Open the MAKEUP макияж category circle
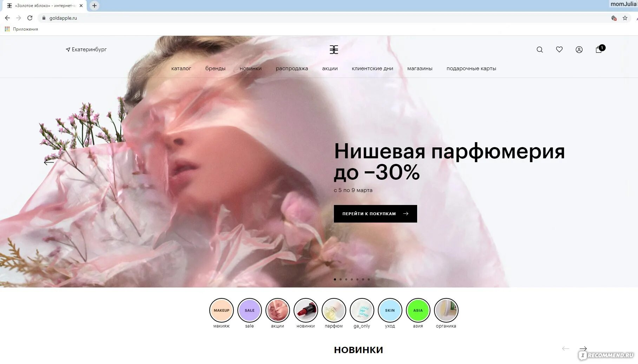This screenshot has width=638, height=364. click(x=222, y=310)
